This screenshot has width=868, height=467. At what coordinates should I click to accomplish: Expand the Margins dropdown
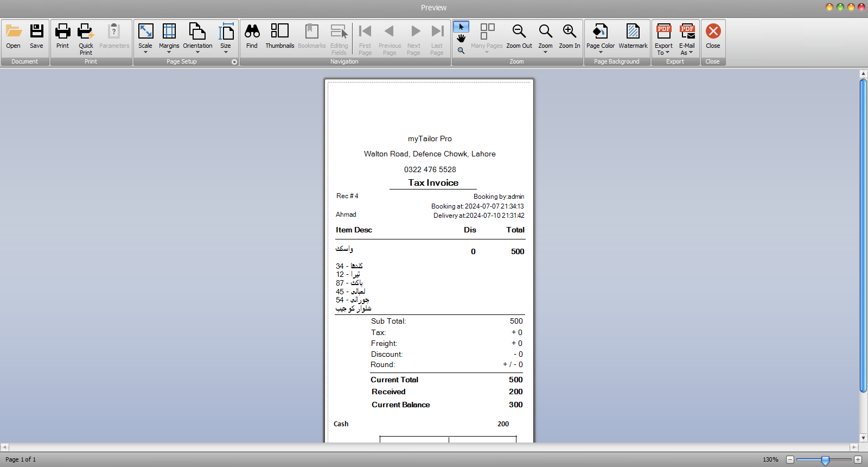click(169, 39)
